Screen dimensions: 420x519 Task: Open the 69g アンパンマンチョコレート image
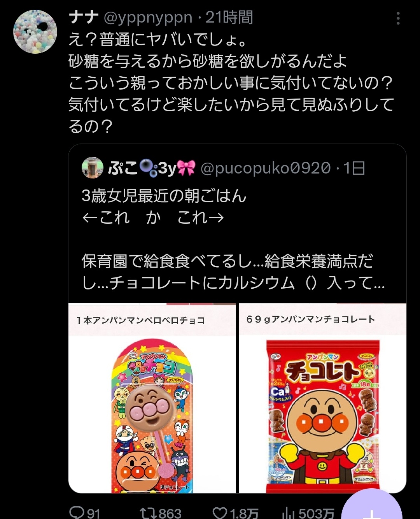coord(322,398)
